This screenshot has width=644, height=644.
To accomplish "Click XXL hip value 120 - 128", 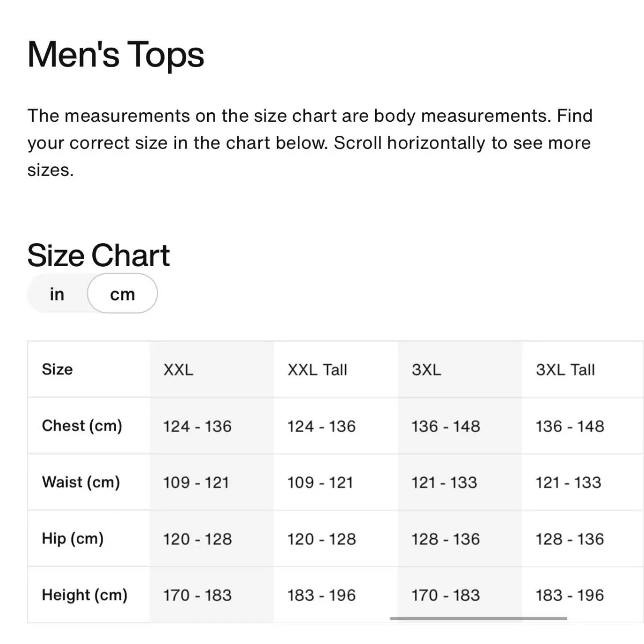I will click(x=197, y=539).
